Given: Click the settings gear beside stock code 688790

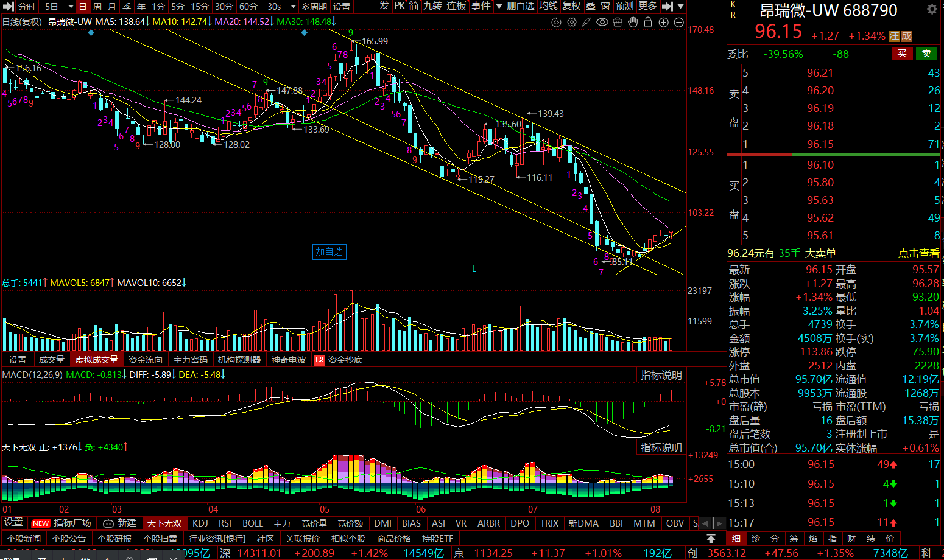Looking at the screenshot, I should click(x=932, y=10).
